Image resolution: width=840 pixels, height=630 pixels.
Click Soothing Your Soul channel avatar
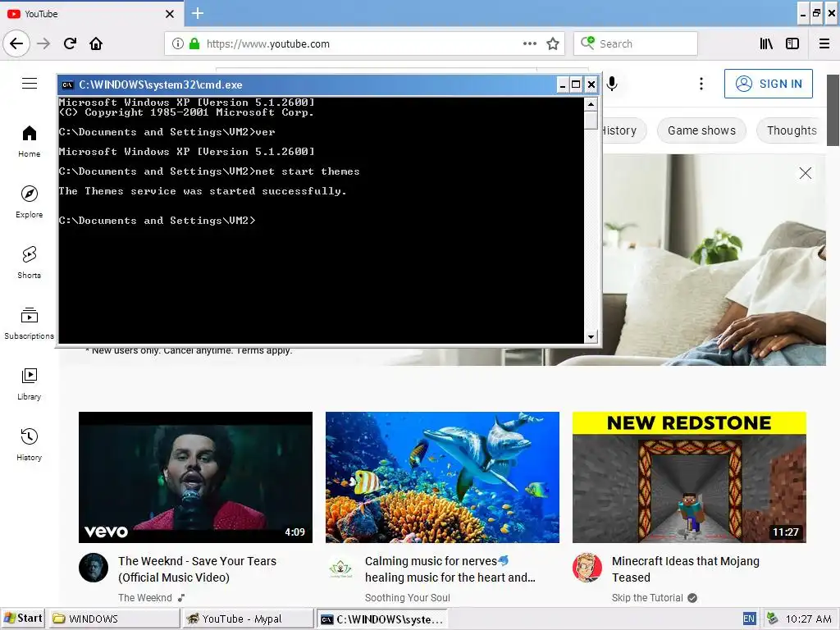tap(340, 568)
